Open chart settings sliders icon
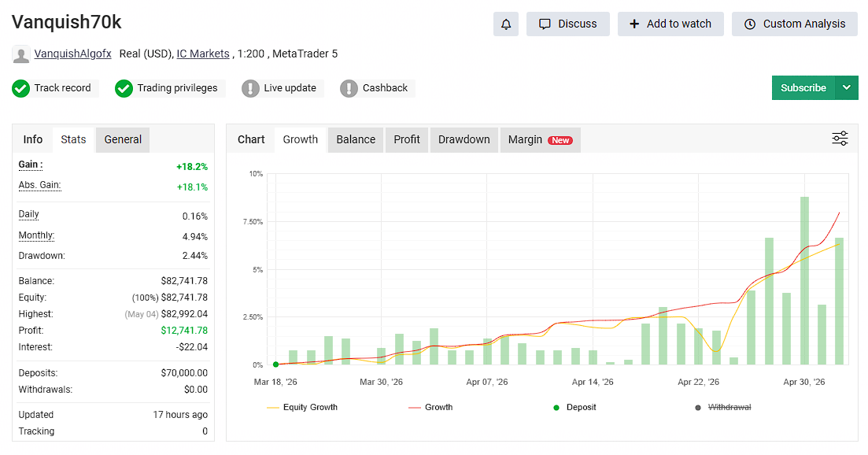The height and width of the screenshot is (455, 868). click(840, 139)
